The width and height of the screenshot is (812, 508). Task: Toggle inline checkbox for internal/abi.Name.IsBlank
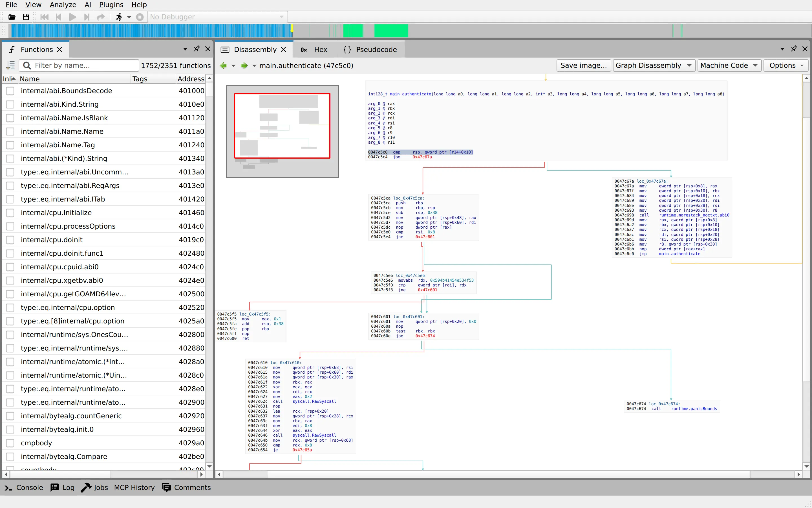[x=10, y=118]
